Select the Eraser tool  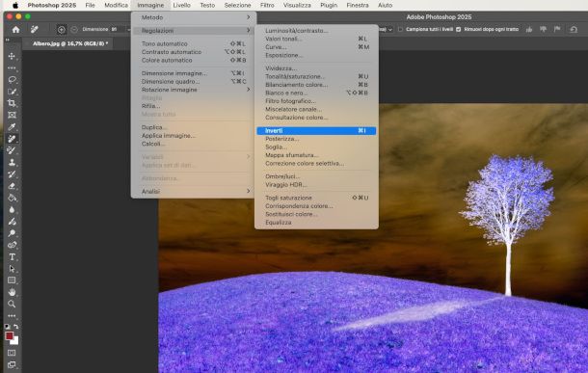coord(12,186)
